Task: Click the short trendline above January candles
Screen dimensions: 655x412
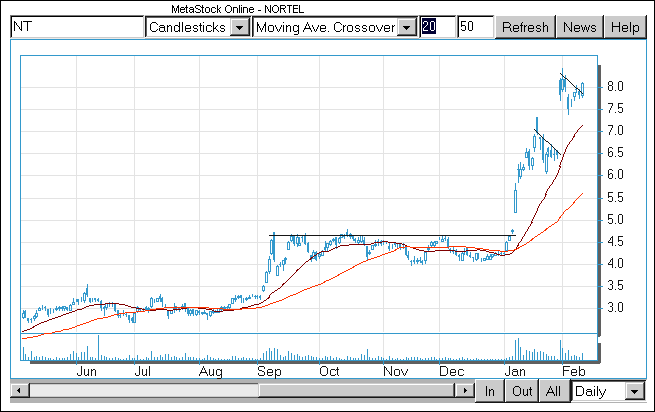Action: 547,143
